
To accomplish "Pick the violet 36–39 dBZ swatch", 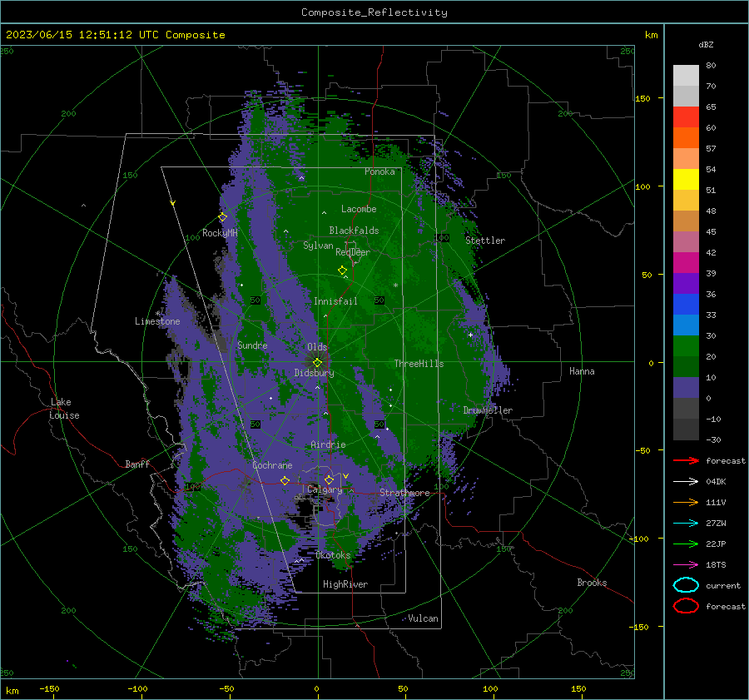I will pos(686,284).
